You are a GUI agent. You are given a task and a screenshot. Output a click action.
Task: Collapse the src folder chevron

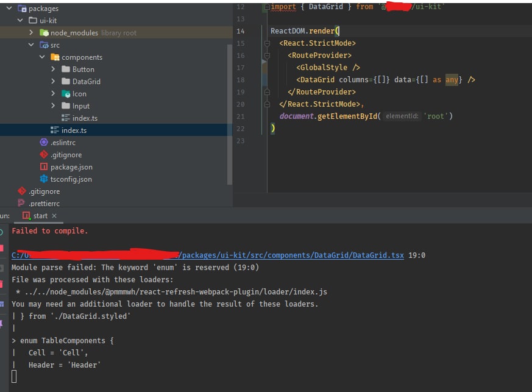click(31, 45)
